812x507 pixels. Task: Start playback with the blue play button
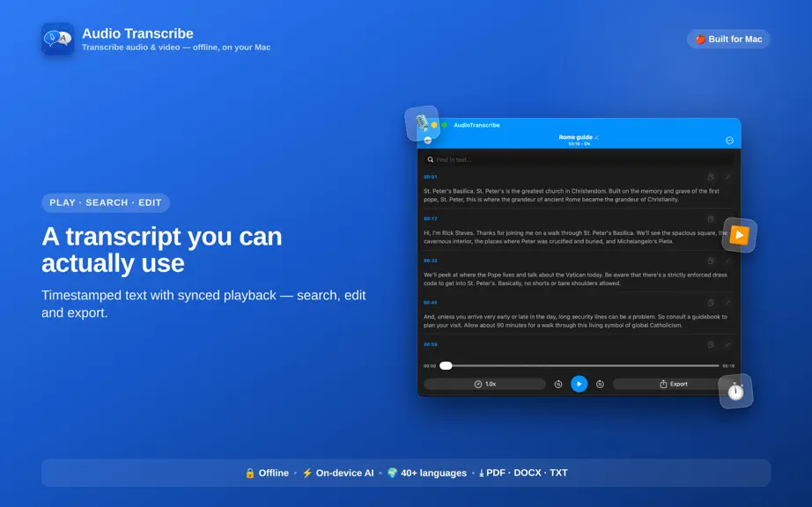click(x=579, y=384)
